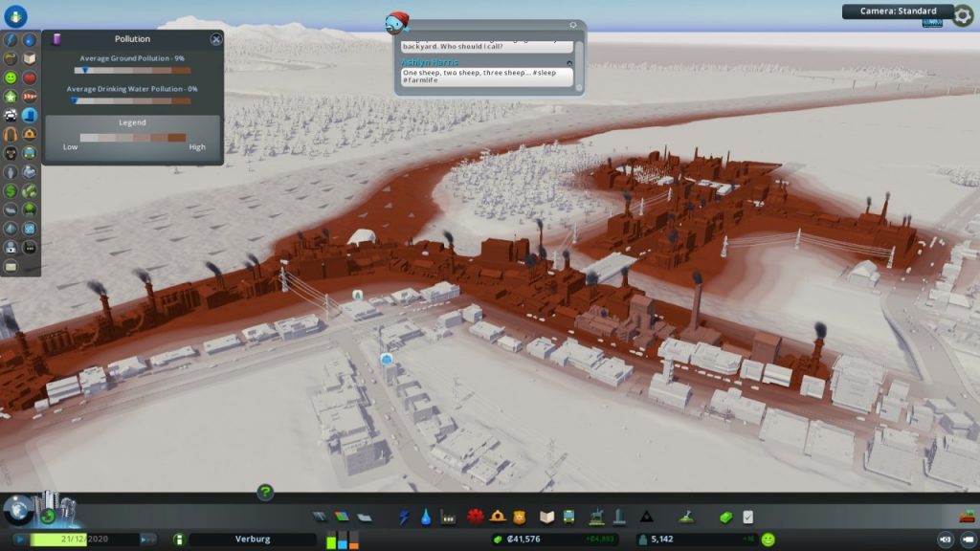
Task: Click the Chirper bird with Santa hat
Action: (x=397, y=23)
